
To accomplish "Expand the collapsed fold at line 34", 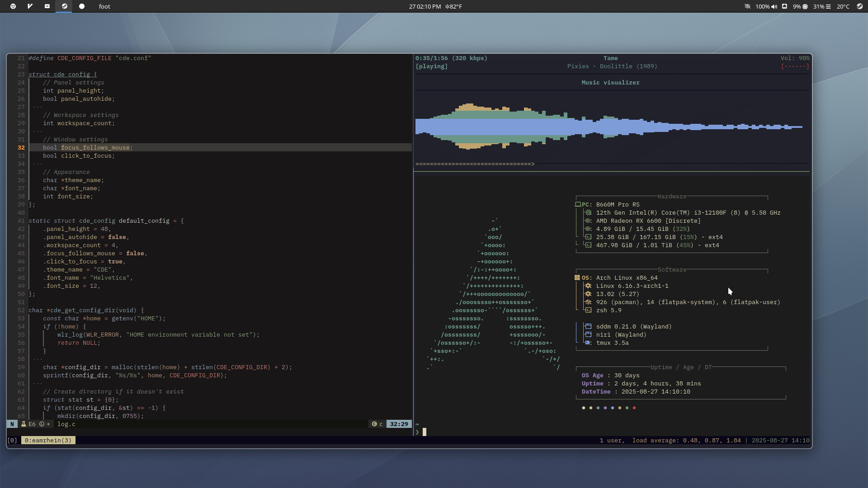I will pyautogui.click(x=37, y=164).
